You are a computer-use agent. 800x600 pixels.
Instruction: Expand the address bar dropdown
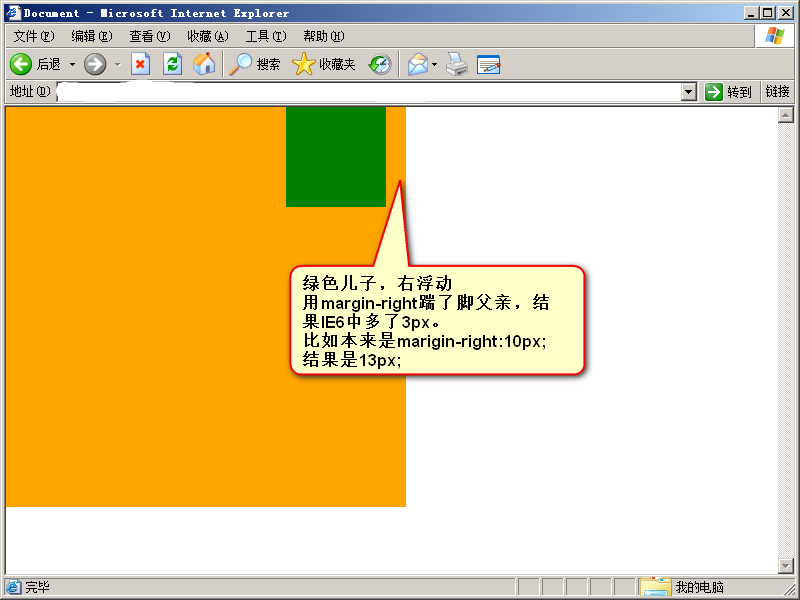(689, 92)
